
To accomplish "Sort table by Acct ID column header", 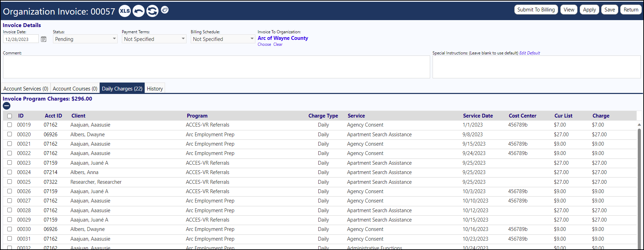I will tap(53, 116).
